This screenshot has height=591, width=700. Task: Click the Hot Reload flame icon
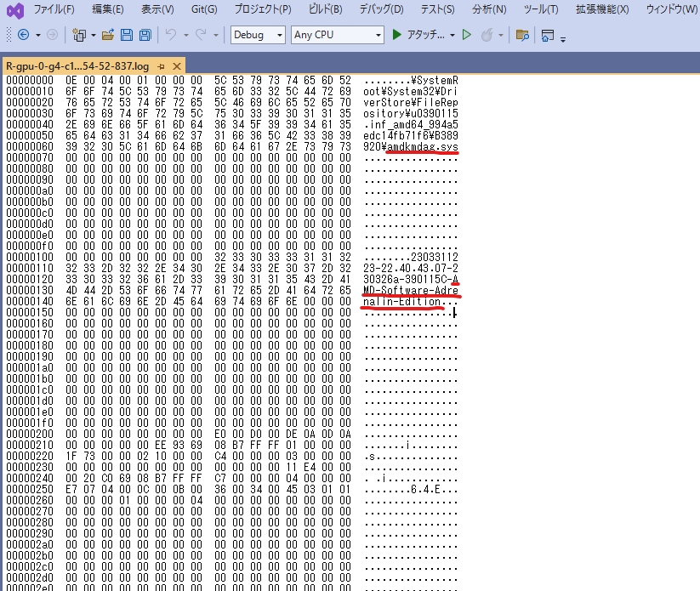click(x=487, y=35)
